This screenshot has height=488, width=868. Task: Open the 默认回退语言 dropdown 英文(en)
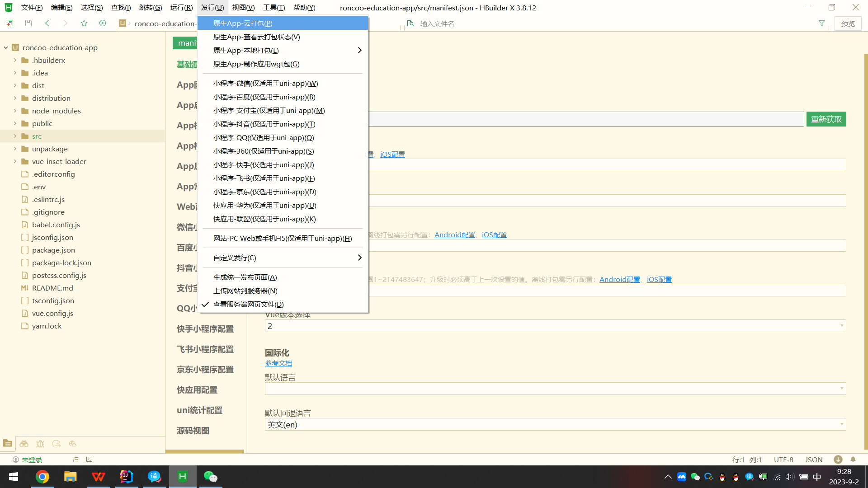pyautogui.click(x=555, y=424)
